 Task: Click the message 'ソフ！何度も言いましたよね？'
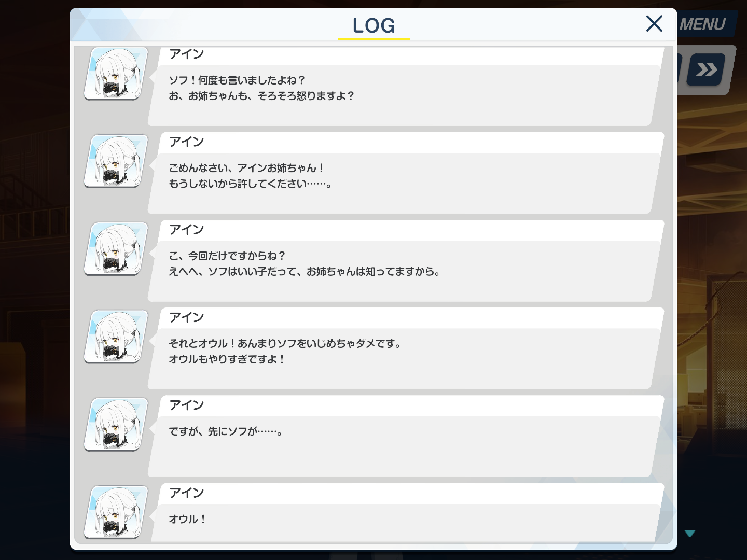pyautogui.click(x=237, y=80)
